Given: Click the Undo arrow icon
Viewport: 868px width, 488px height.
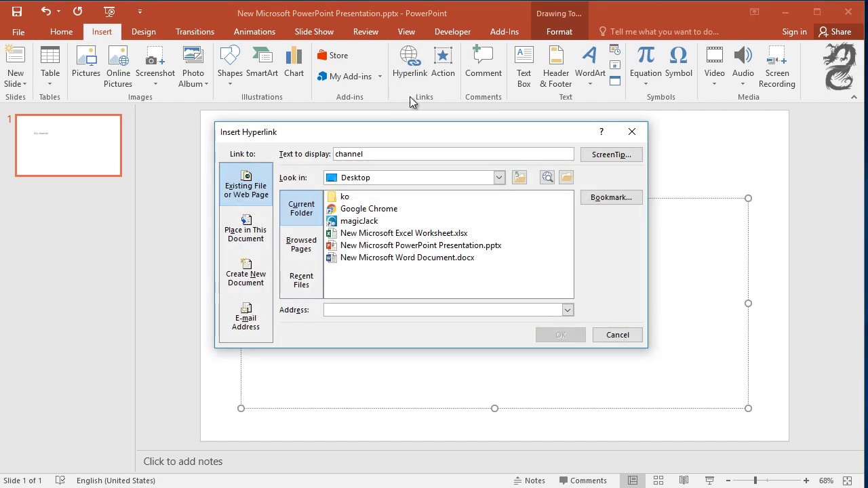Looking at the screenshot, I should click(x=45, y=12).
